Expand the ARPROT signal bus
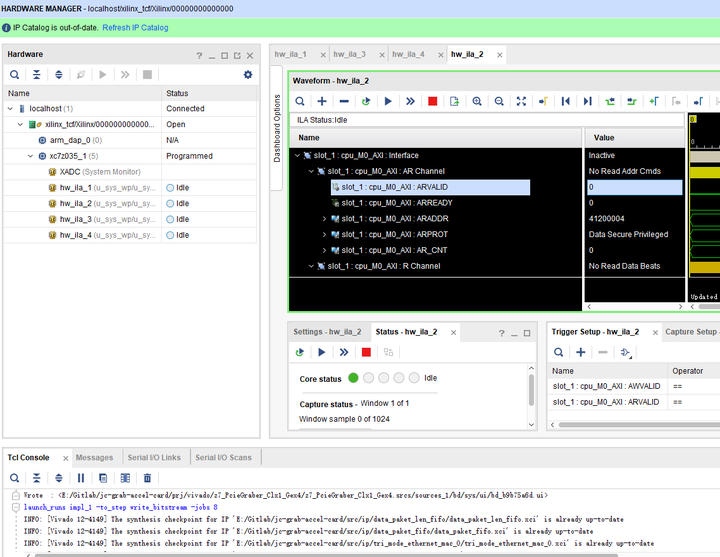This screenshot has height=557, width=720. point(325,235)
